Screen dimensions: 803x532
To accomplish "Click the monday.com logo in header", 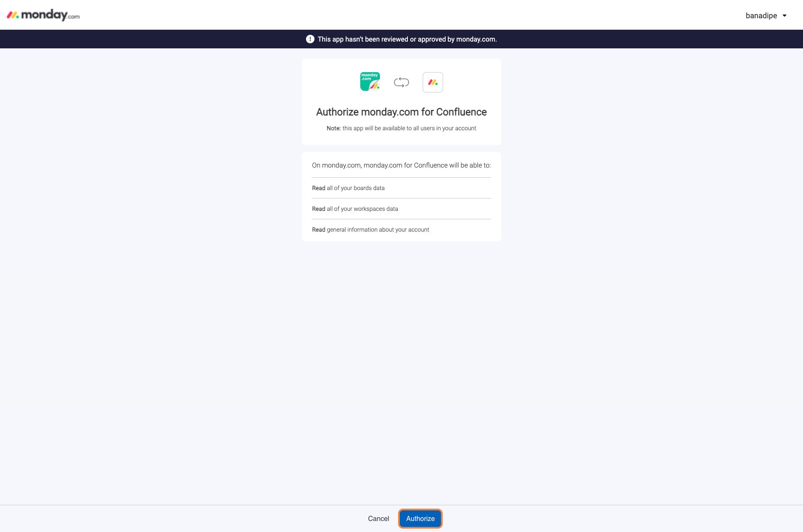I will (43, 15).
